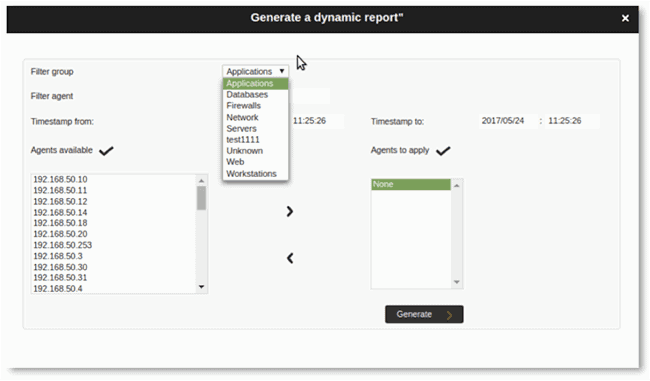Choose Applications in the group list

[255, 83]
